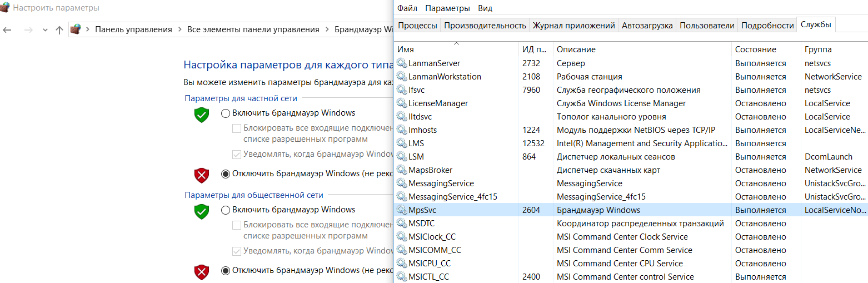Viewport: 868px width, 283px height.
Task: Sort services by Состояние column header
Action: 766,49
